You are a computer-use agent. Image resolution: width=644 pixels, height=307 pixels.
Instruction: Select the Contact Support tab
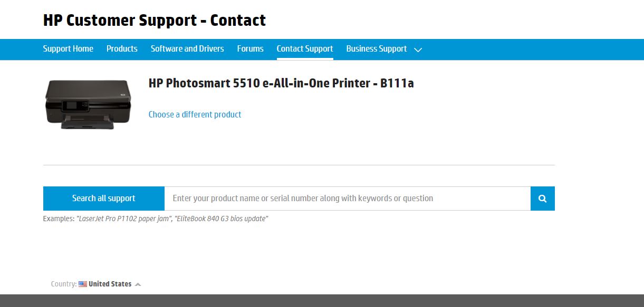click(x=305, y=49)
